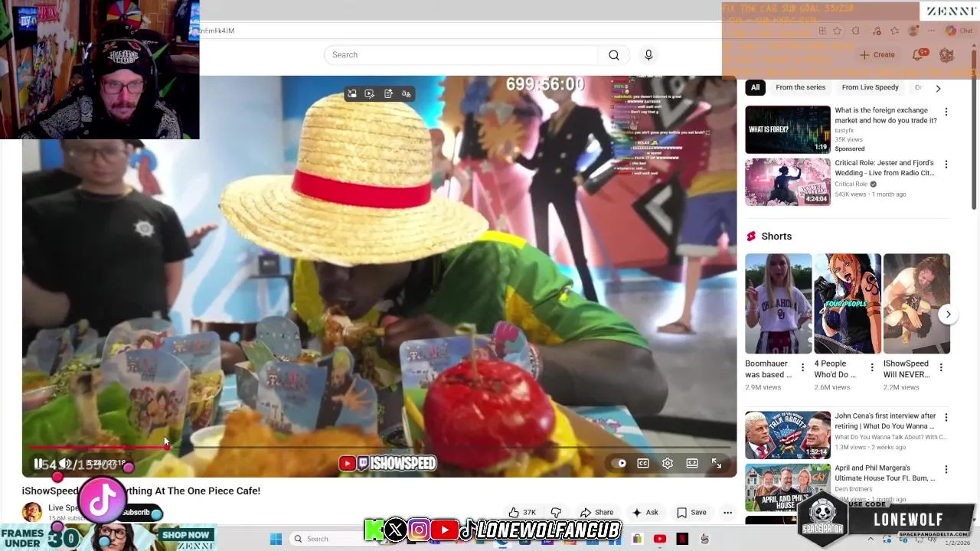Click the Create button in the YouTube header
The width and height of the screenshot is (980, 551).
click(877, 55)
